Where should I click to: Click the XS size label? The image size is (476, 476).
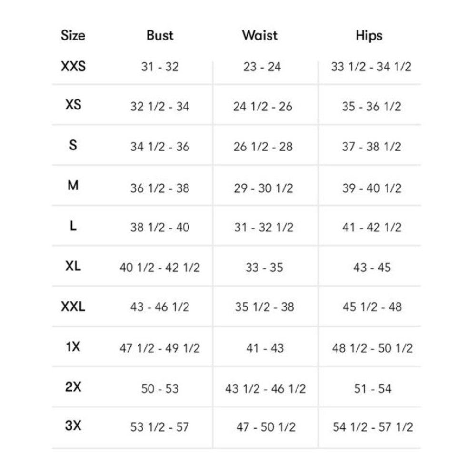(x=73, y=105)
